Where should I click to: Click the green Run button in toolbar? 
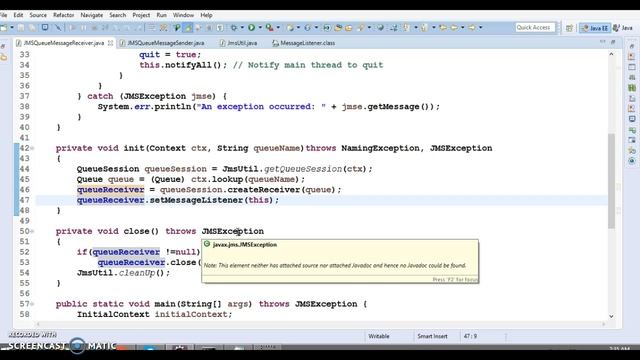coord(251,27)
